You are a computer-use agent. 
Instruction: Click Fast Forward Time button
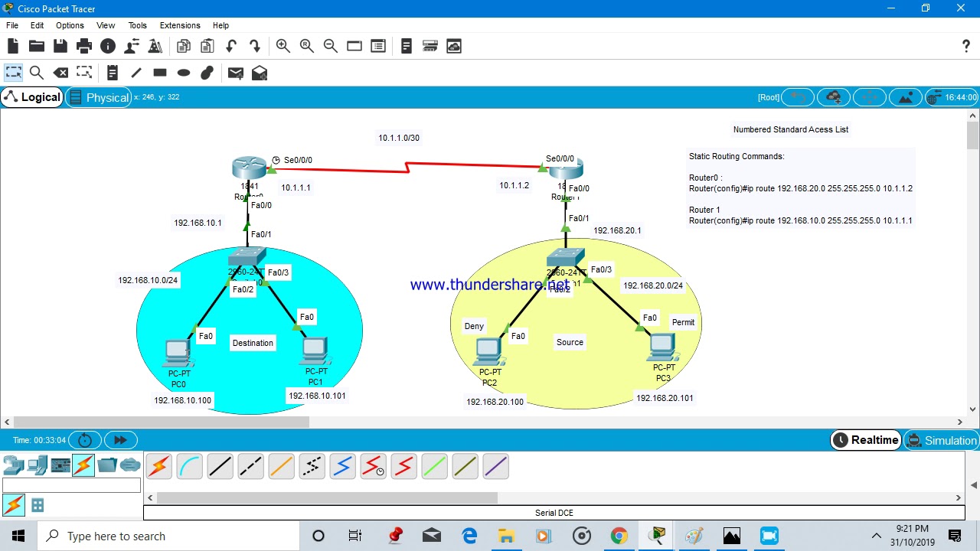pos(120,440)
